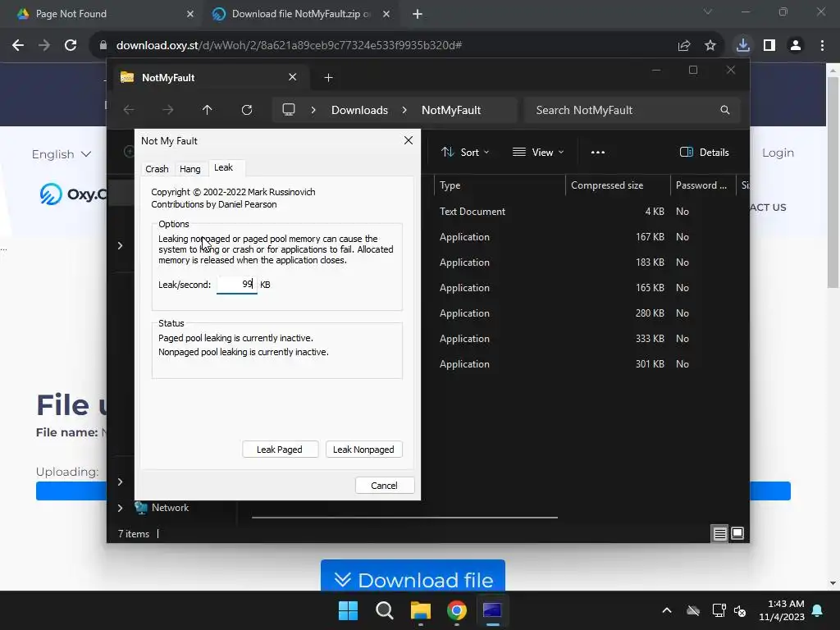Toggle the Details pane in Explorer
840x630 pixels.
705,152
